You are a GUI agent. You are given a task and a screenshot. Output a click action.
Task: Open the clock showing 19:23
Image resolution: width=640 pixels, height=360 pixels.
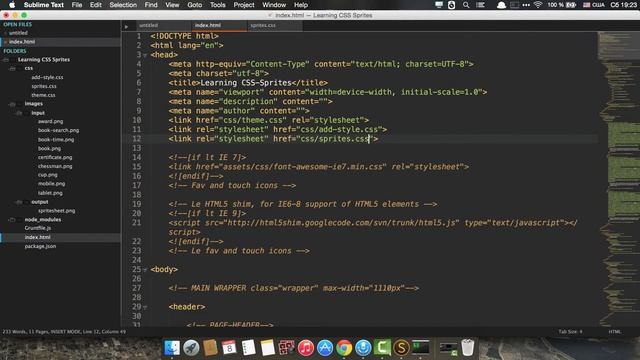point(623,5)
